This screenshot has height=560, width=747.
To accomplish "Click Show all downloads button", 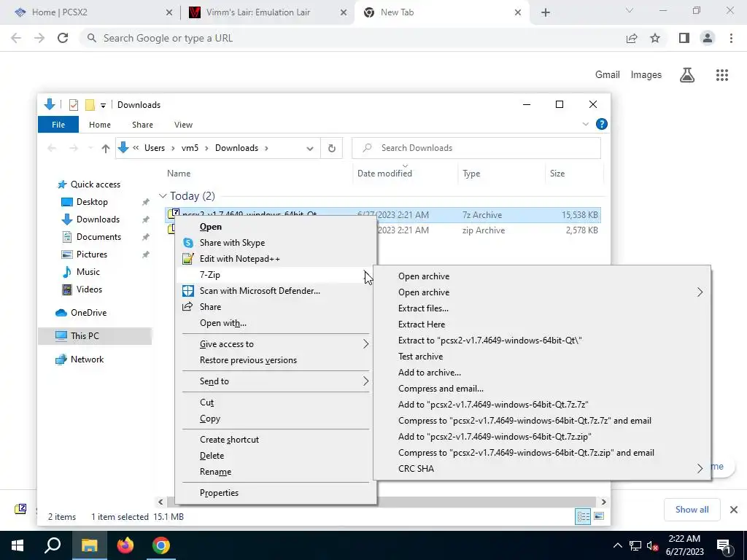I will coord(692,510).
